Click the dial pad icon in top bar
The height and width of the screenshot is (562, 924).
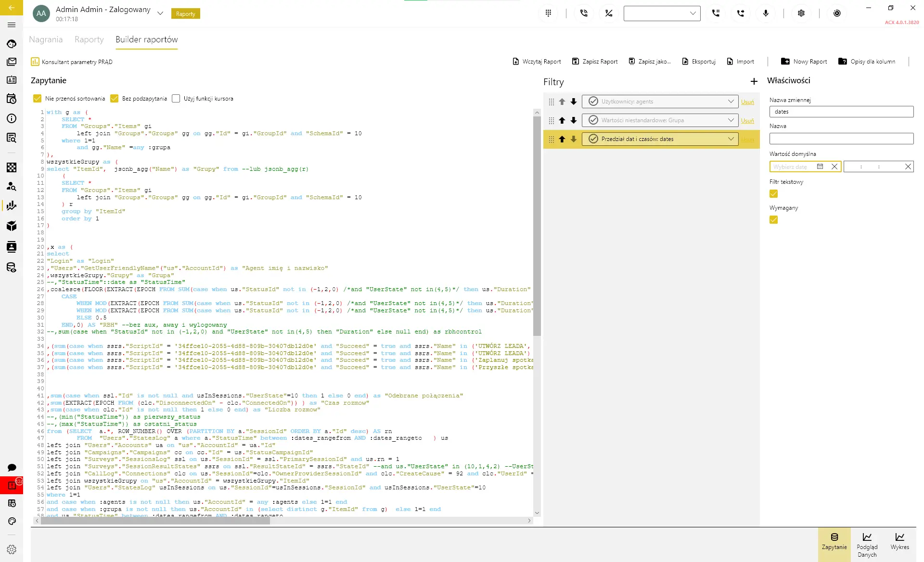(x=548, y=13)
